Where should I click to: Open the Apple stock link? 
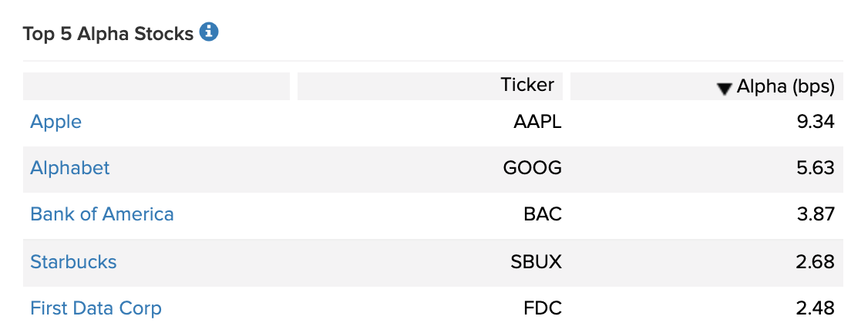click(56, 122)
